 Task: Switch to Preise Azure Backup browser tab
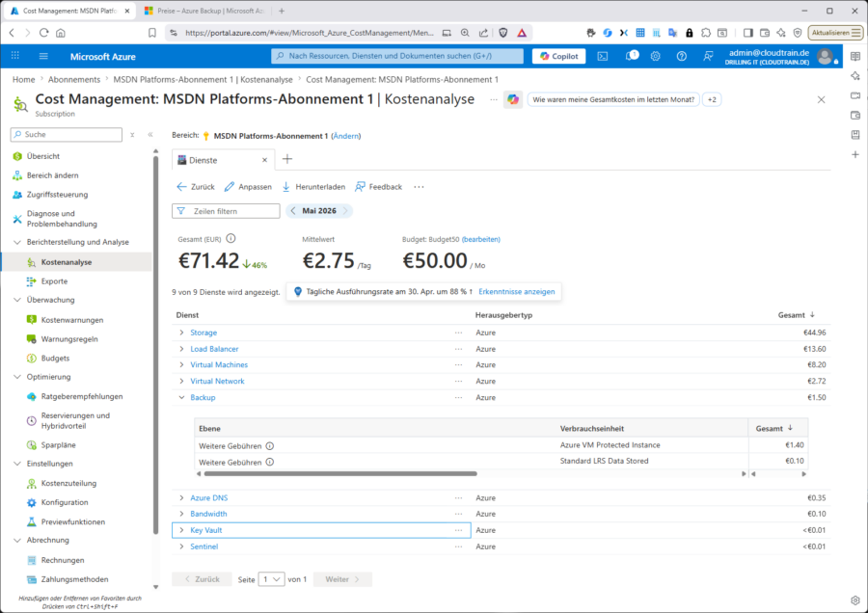(203, 11)
